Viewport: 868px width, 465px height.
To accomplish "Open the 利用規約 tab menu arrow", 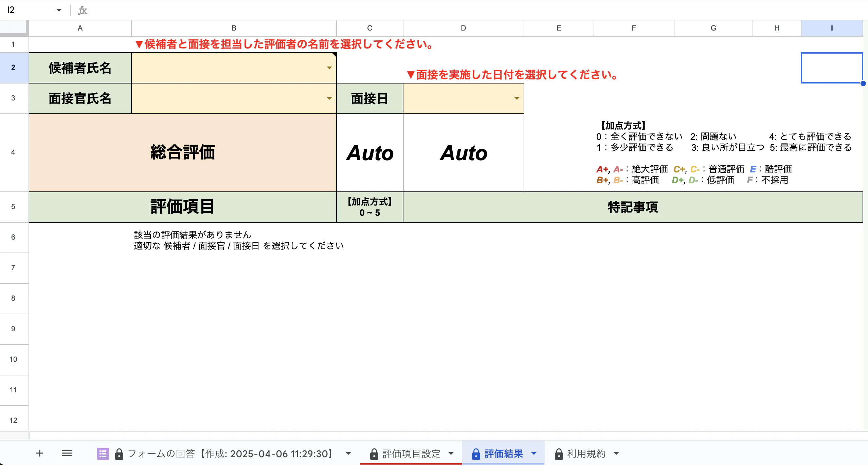I will 617,453.
